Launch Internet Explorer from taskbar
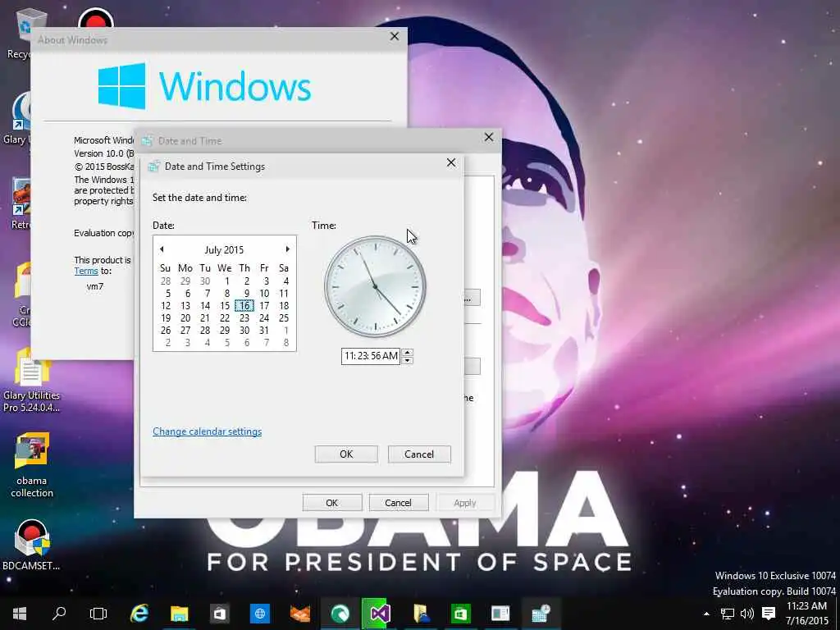The height and width of the screenshot is (630, 840). [139, 614]
